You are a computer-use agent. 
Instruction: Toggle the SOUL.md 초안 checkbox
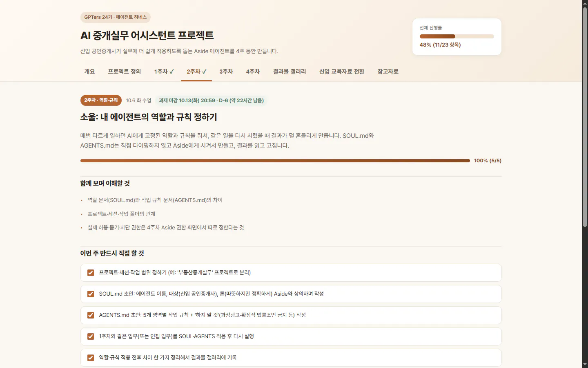91,294
